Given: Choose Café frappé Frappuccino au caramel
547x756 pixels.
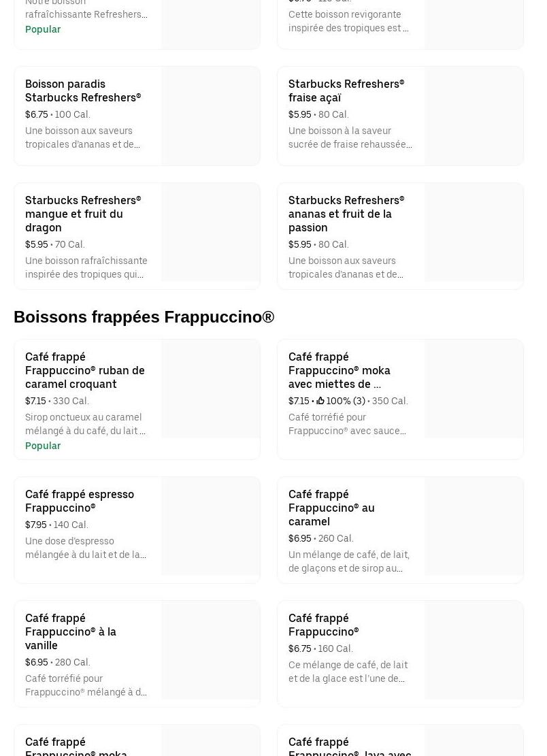Looking at the screenshot, I should click(331, 508).
